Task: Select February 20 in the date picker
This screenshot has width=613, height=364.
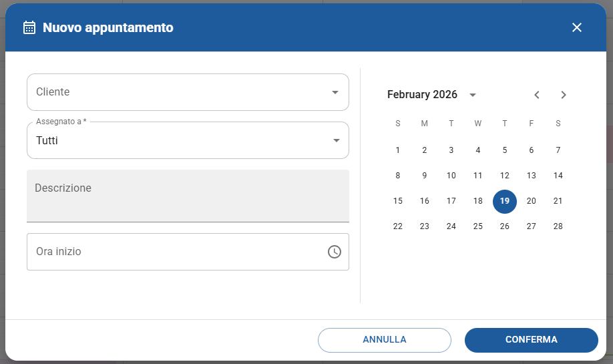Action: 532,201
